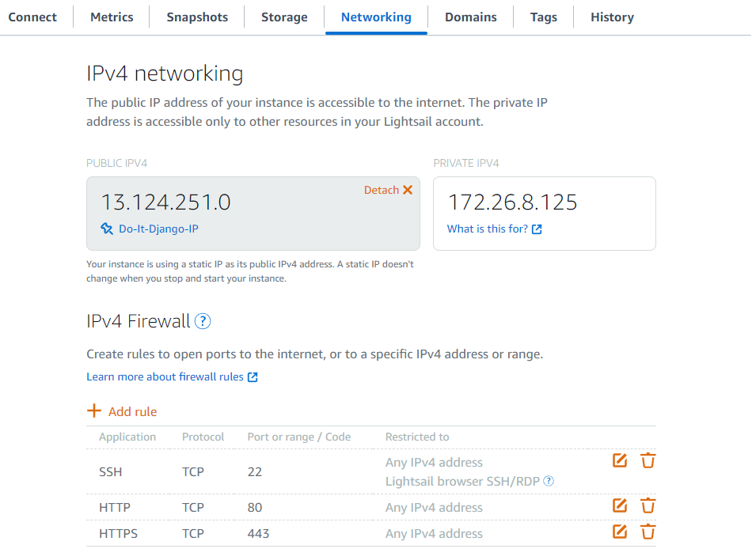
Task: Click the Port or range / Code header
Action: [299, 437]
